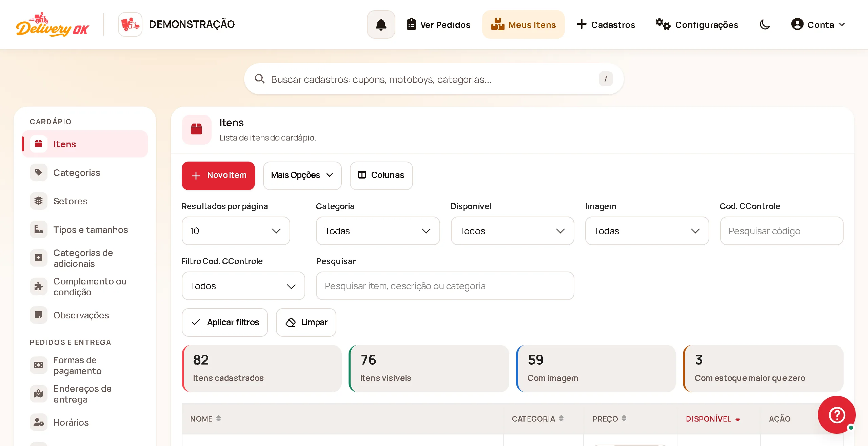Viewport: 868px width, 446px height.
Task: Click the Horários clock-user icon
Action: 39,422
